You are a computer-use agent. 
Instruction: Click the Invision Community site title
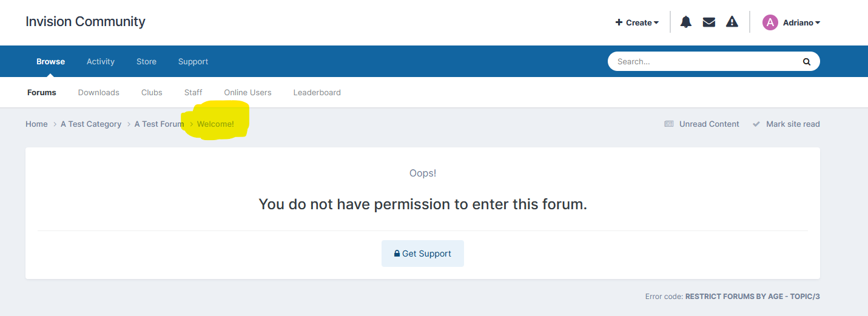[86, 22]
